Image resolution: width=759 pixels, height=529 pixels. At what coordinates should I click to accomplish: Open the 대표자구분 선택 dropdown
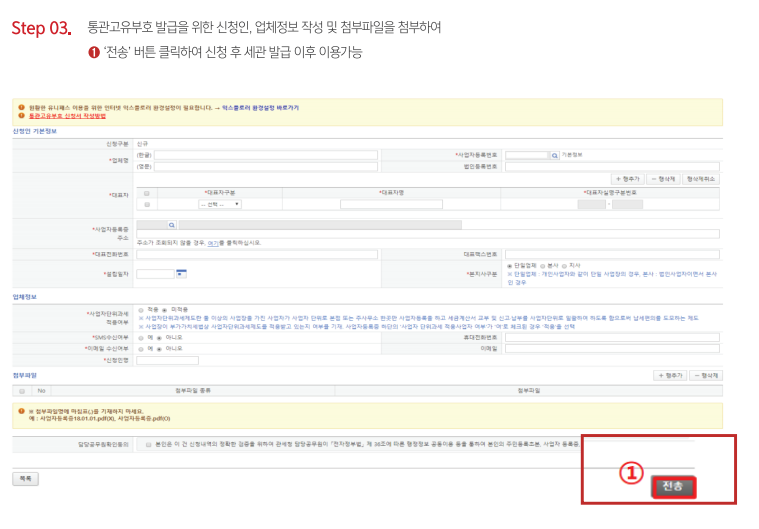[x=219, y=204]
